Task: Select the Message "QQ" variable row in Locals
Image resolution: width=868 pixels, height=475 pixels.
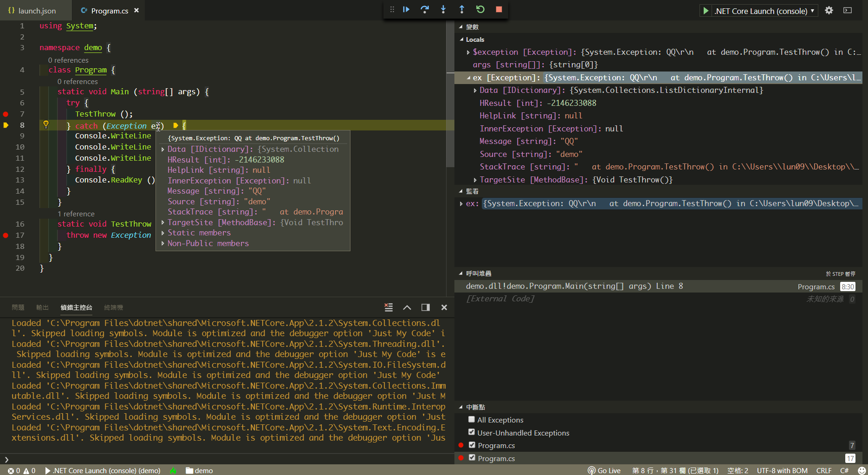Action: [x=658, y=141]
